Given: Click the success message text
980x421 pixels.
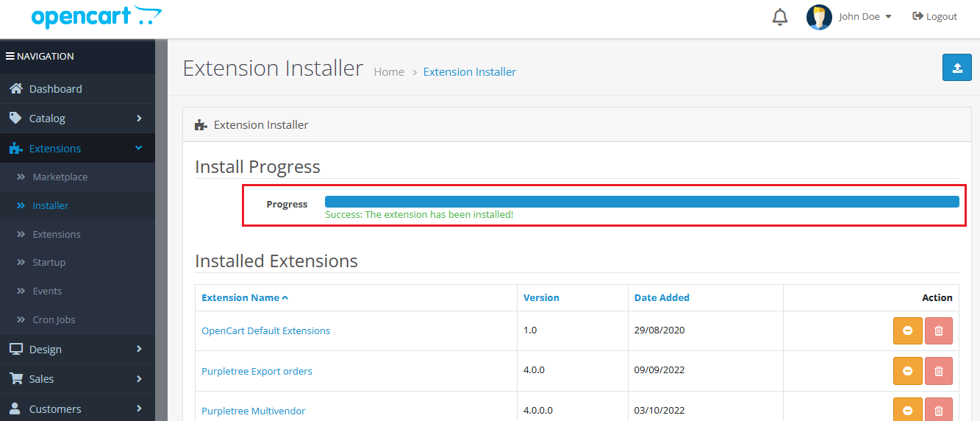Looking at the screenshot, I should 419,215.
